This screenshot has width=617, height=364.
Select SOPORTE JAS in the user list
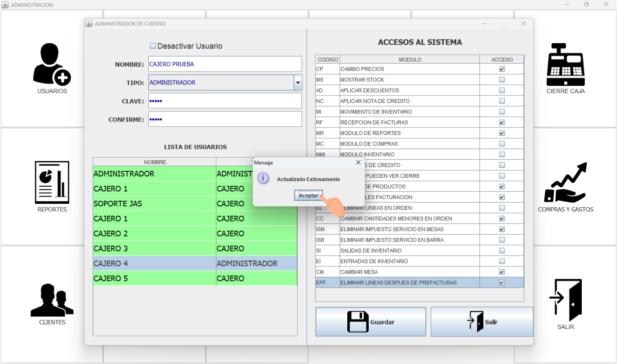[154, 203]
